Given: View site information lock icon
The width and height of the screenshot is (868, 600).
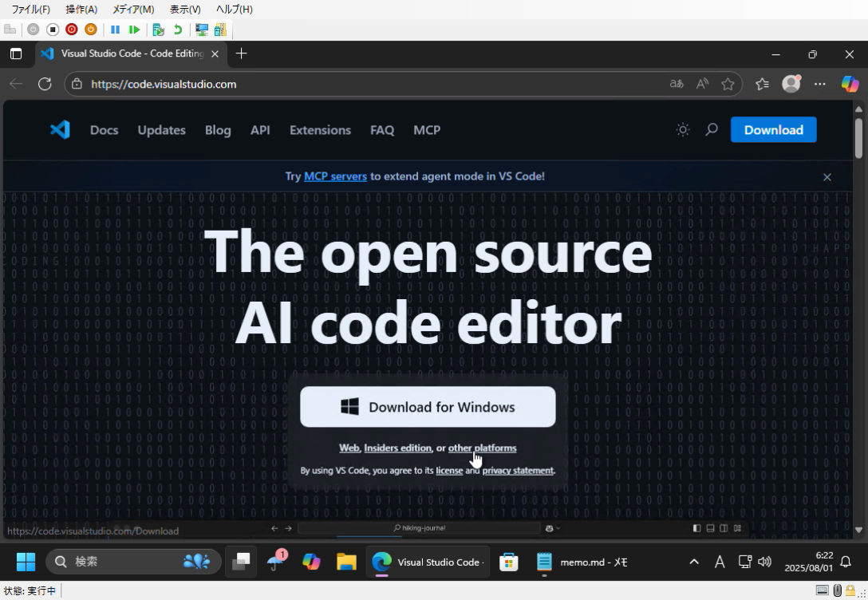Looking at the screenshot, I should click(77, 84).
